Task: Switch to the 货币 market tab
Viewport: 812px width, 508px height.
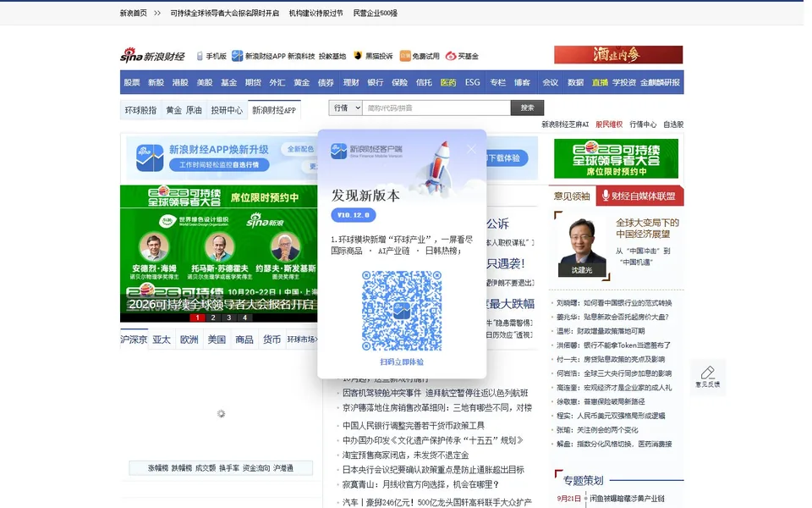Action: click(272, 340)
